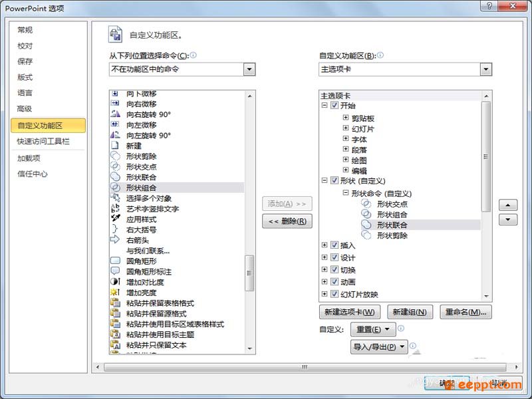Click the 新建选项卡(W) button
Image resolution: width=532 pixels, height=399 pixels.
pyautogui.click(x=350, y=312)
